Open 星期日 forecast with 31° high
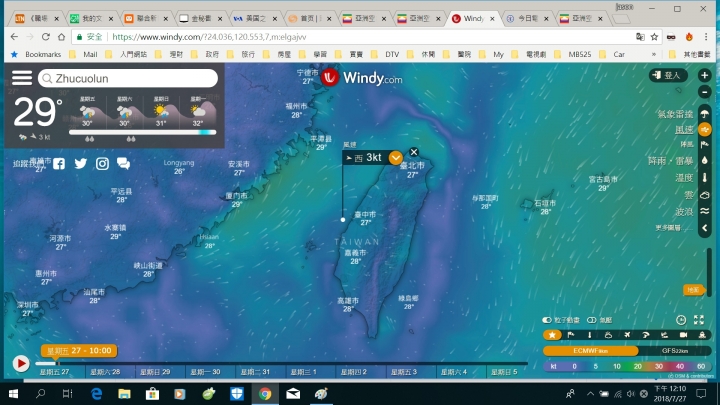 (161, 112)
